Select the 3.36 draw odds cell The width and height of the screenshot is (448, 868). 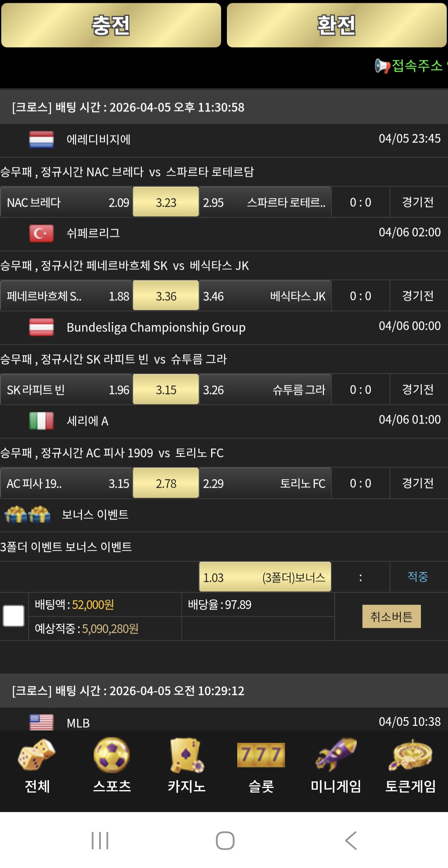166,296
